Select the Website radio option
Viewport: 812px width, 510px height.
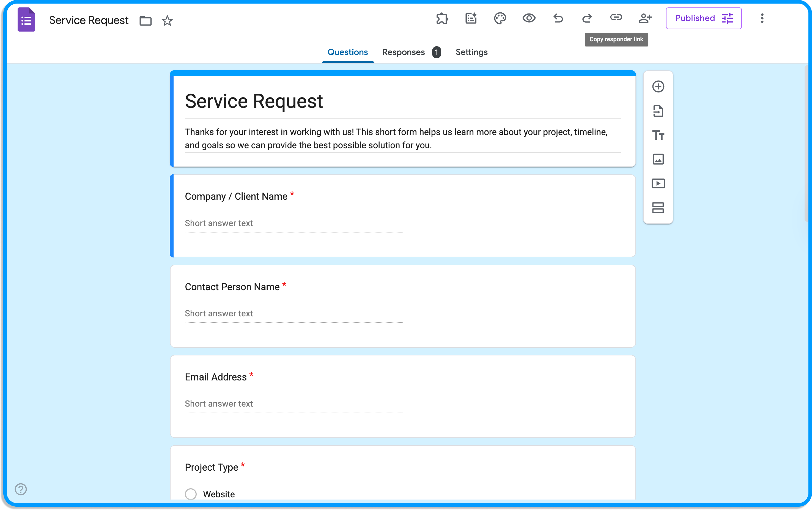pos(191,494)
